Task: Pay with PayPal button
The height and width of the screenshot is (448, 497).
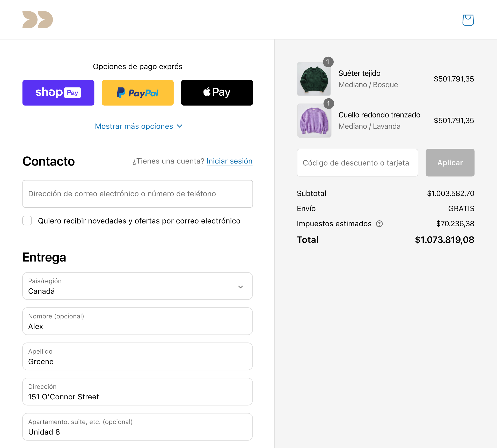Action: (137, 93)
